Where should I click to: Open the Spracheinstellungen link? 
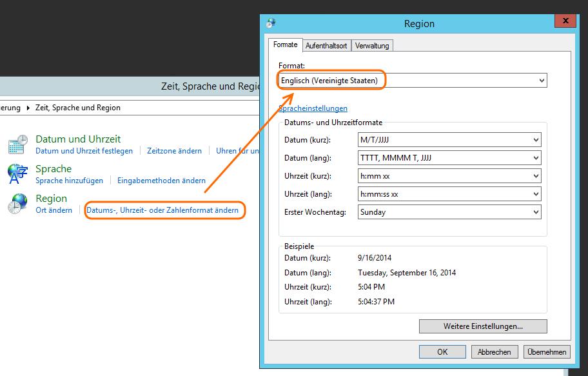point(313,108)
